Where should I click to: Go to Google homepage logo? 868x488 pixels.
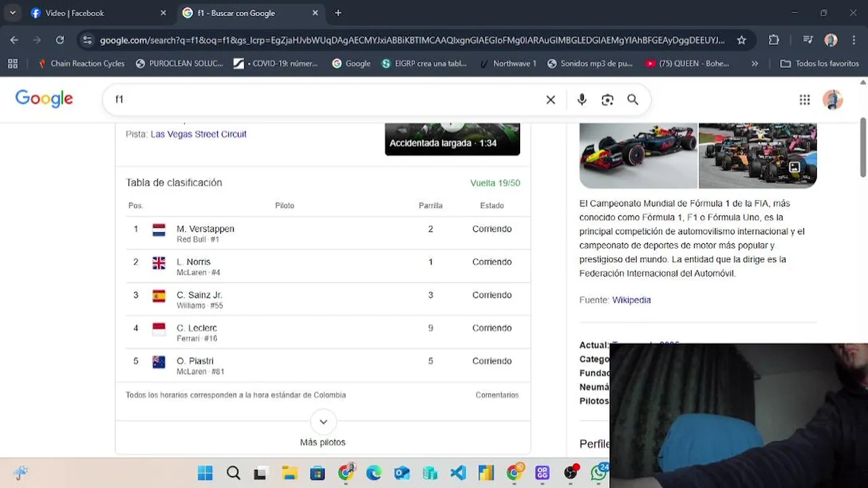click(x=44, y=99)
